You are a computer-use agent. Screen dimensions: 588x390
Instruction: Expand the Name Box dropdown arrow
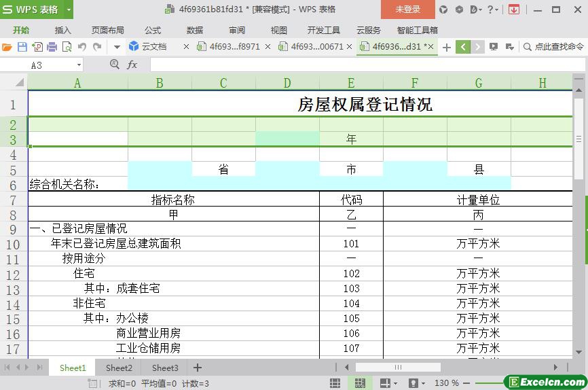coord(79,65)
